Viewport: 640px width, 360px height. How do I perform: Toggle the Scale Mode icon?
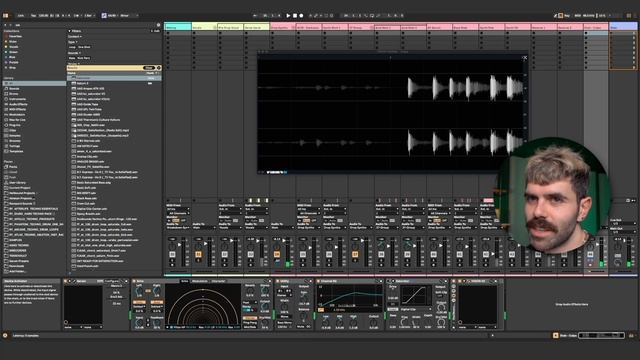(x=104, y=16)
